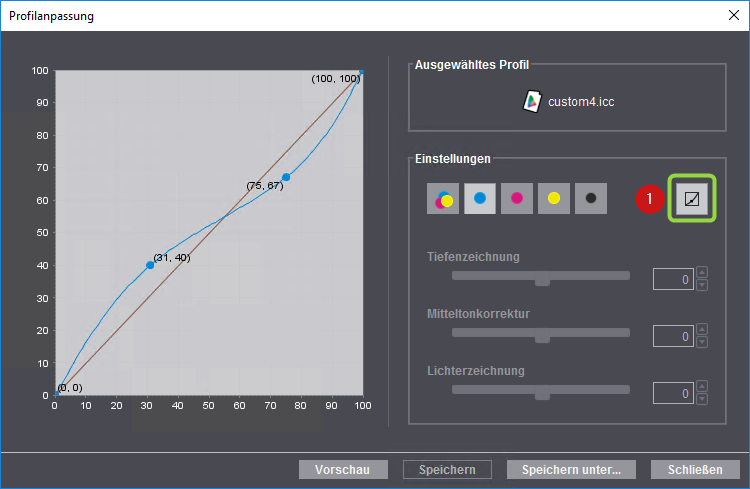Click the Lichterzeichnung value input field
Screen dimensions: 750x489
pyautogui.click(x=672, y=394)
